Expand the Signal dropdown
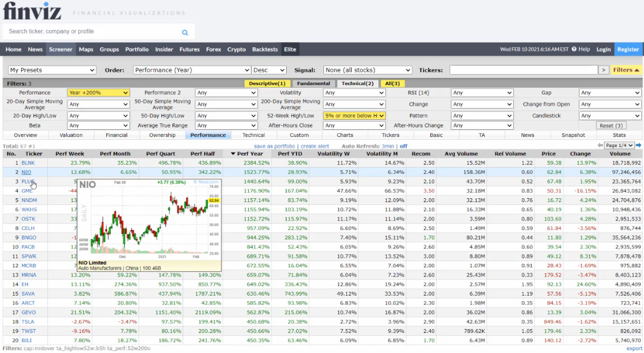The width and height of the screenshot is (644, 353). [x=367, y=70]
